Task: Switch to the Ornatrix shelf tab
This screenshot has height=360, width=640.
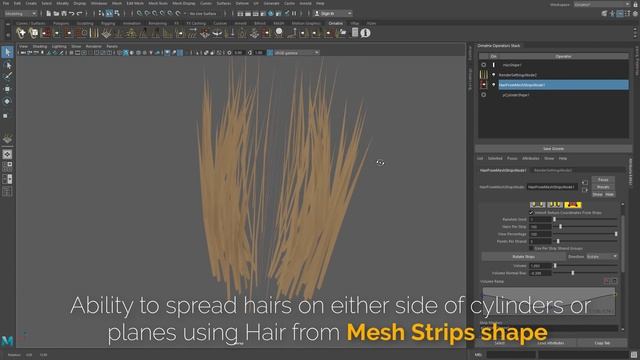Action: point(336,23)
